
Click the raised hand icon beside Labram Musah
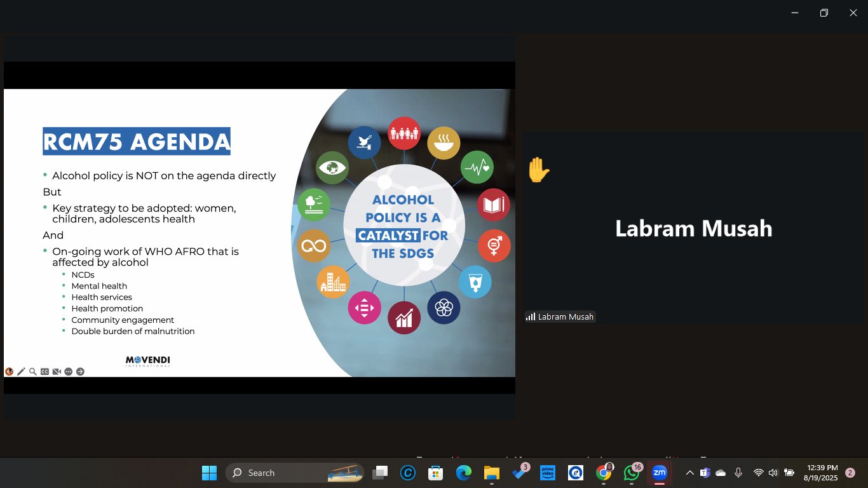point(538,170)
